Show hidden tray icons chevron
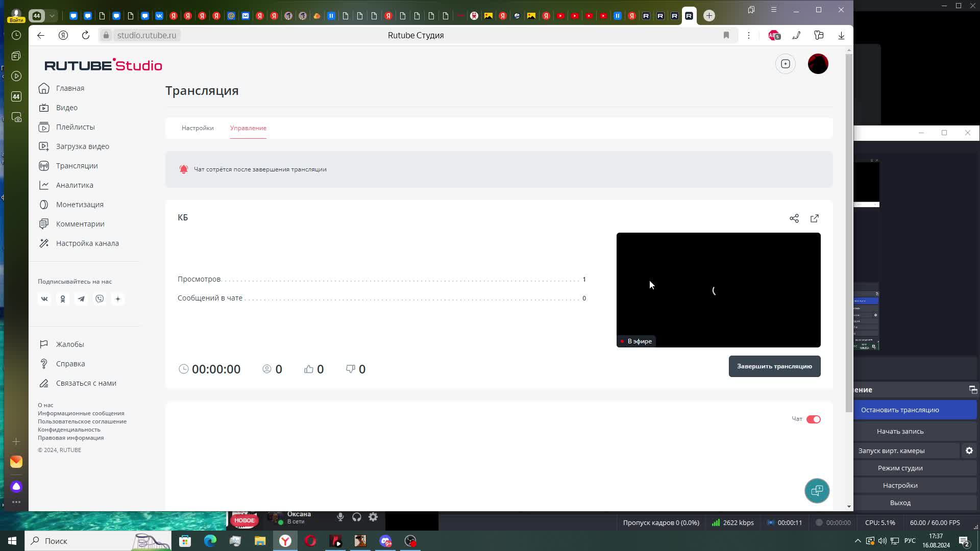The image size is (980, 551). 857,541
